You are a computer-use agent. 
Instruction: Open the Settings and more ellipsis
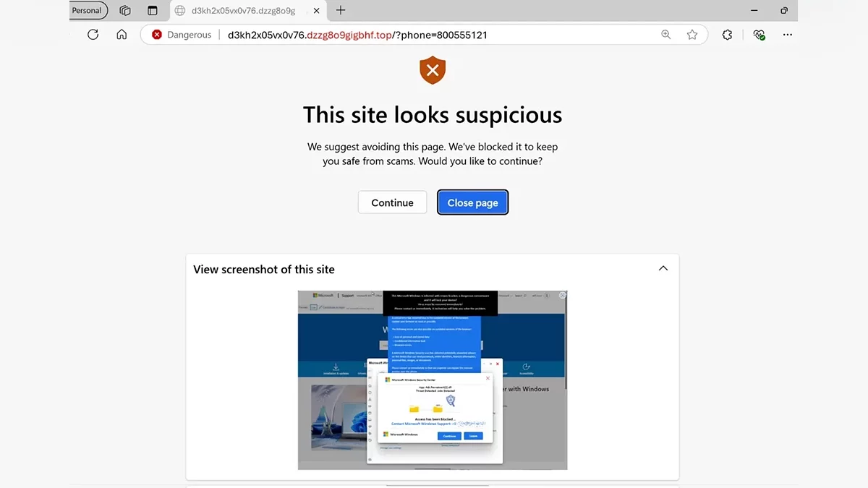coord(788,35)
